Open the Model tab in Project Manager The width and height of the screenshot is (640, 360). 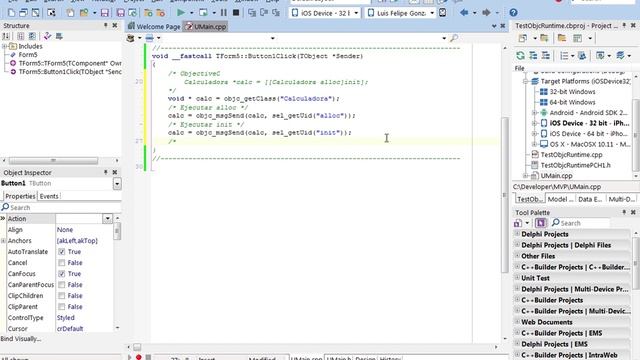560,199
